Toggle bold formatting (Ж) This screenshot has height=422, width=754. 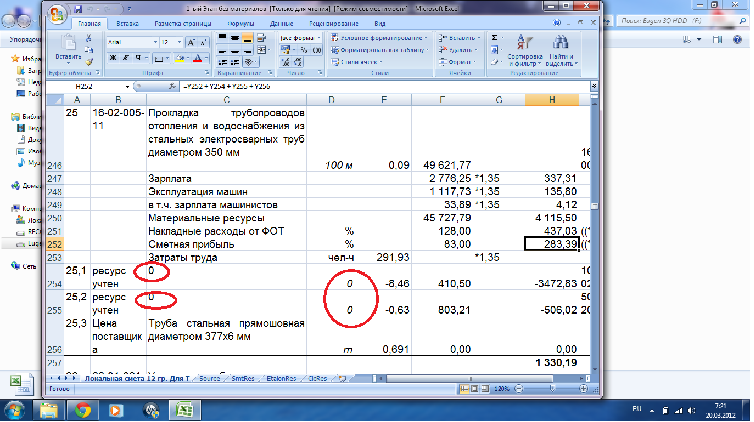pos(113,58)
